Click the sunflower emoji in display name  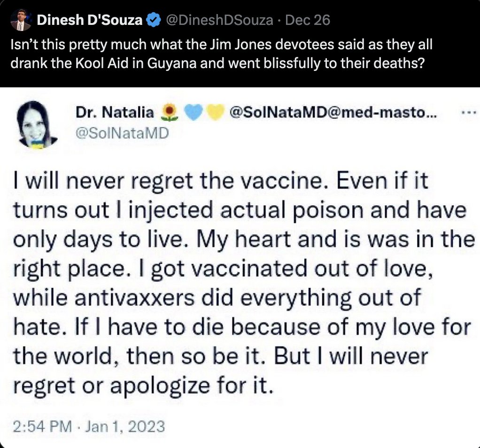click(169, 112)
